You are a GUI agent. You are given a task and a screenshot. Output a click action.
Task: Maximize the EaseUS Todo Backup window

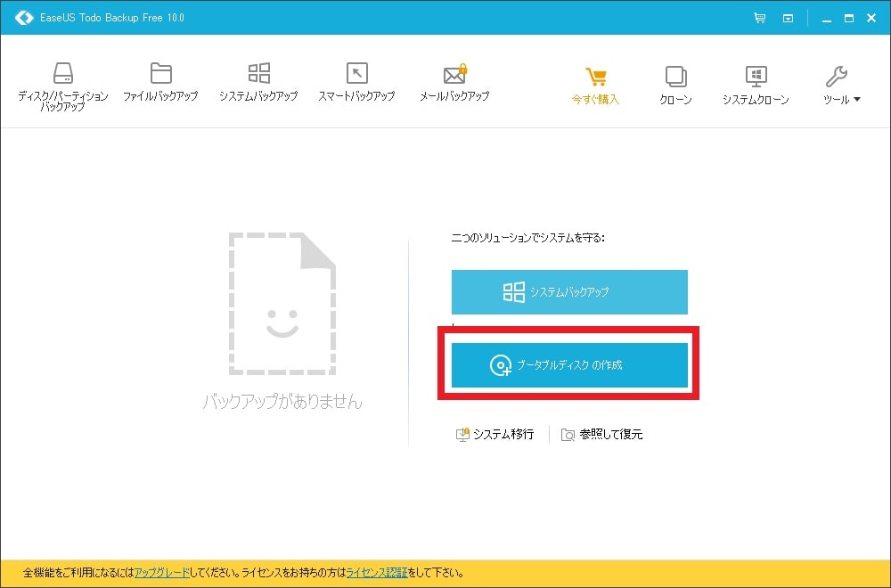pos(849,18)
